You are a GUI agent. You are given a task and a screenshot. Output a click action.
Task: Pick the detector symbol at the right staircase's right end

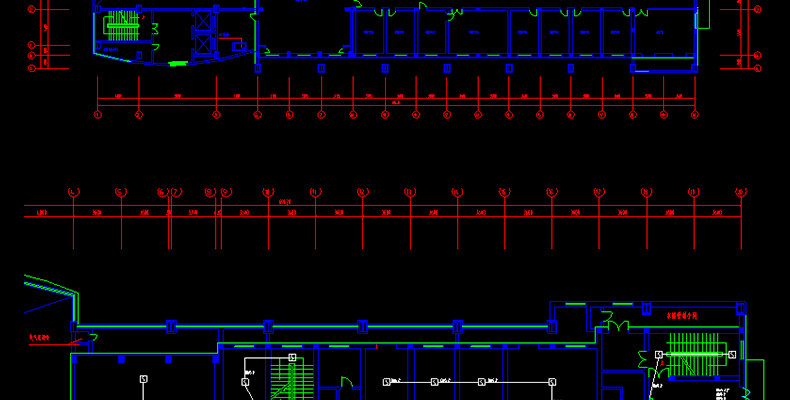click(732, 355)
